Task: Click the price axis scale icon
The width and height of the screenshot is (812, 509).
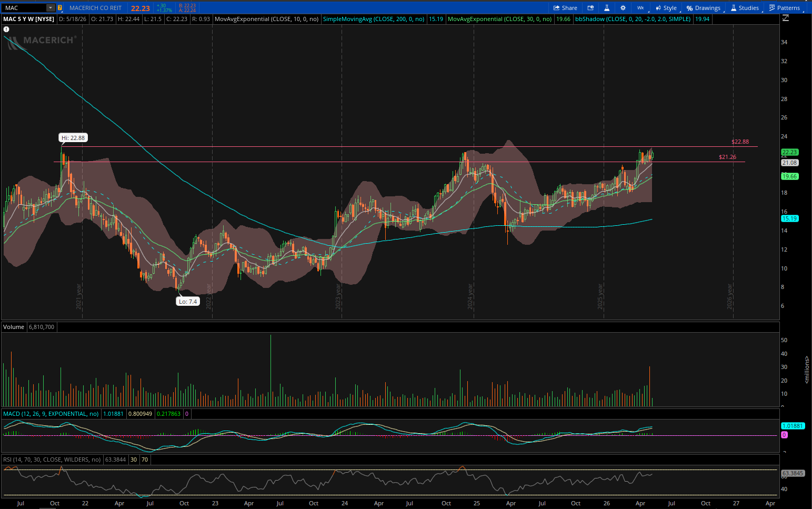Action: tap(786, 18)
